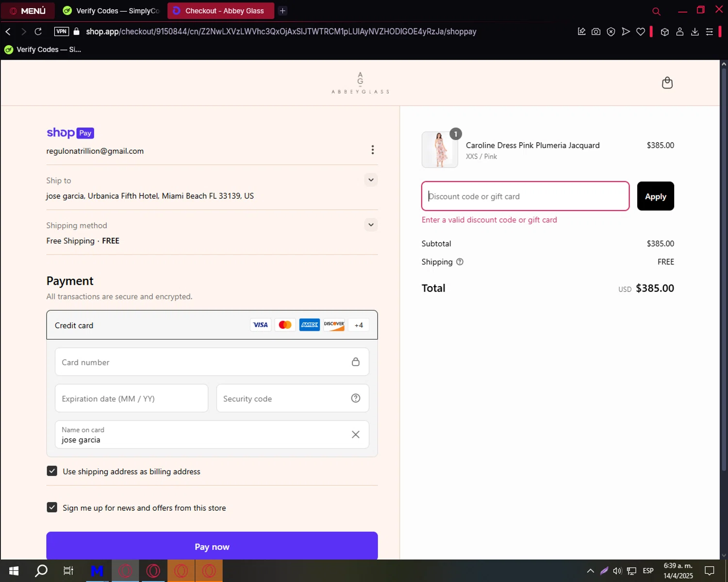Open the account options three-dot menu
The width and height of the screenshot is (728, 582).
[373, 150]
